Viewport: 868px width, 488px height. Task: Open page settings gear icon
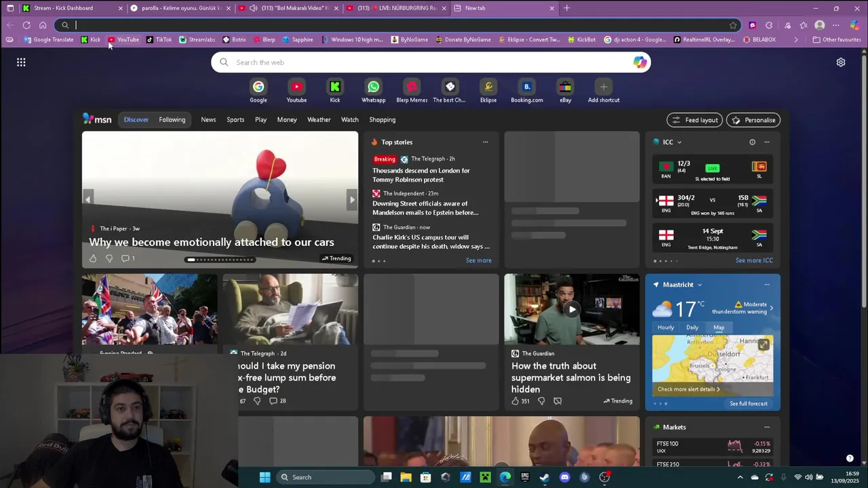[841, 62]
